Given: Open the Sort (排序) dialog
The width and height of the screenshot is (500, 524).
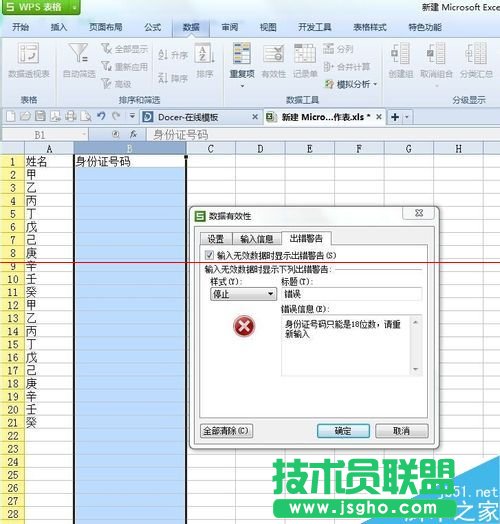Looking at the screenshot, I should point(205,60).
